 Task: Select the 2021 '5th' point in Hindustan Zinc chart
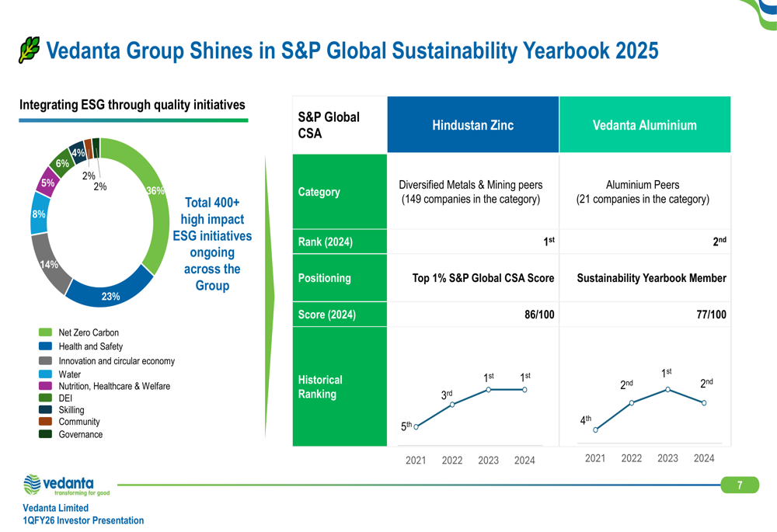(416, 427)
